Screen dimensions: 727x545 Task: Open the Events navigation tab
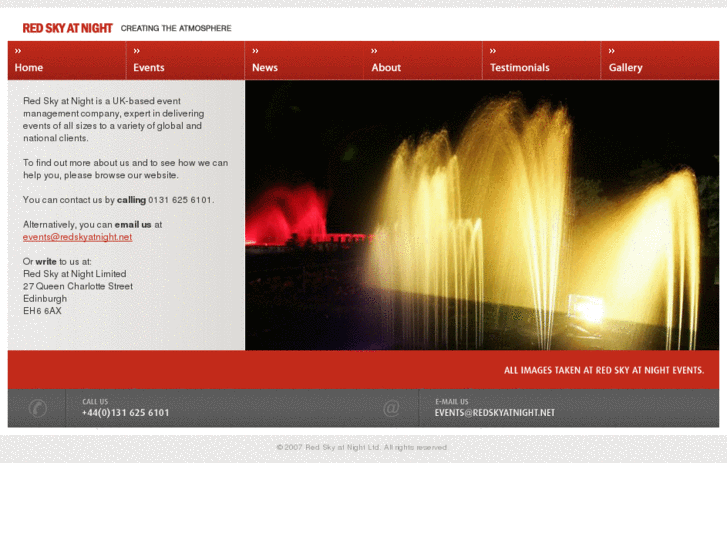(x=185, y=60)
